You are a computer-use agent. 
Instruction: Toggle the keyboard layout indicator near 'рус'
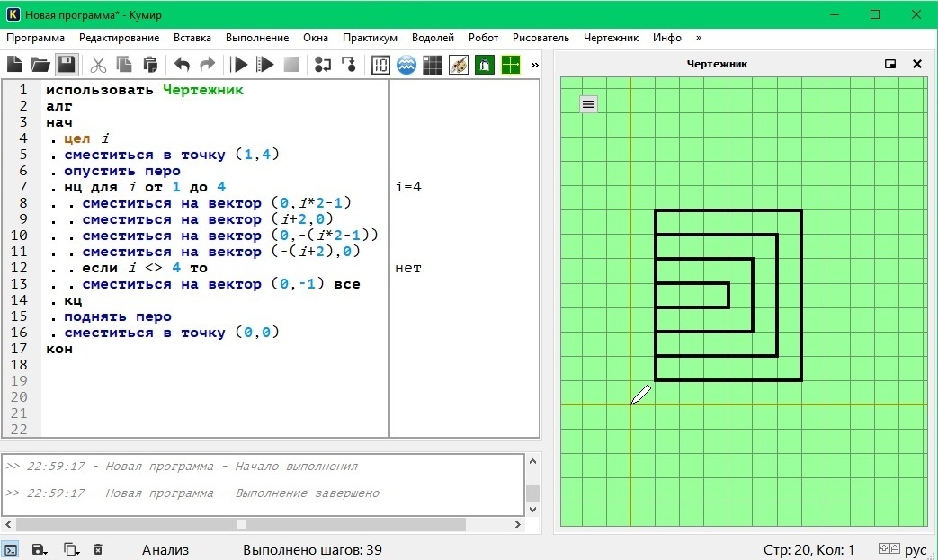(889, 549)
